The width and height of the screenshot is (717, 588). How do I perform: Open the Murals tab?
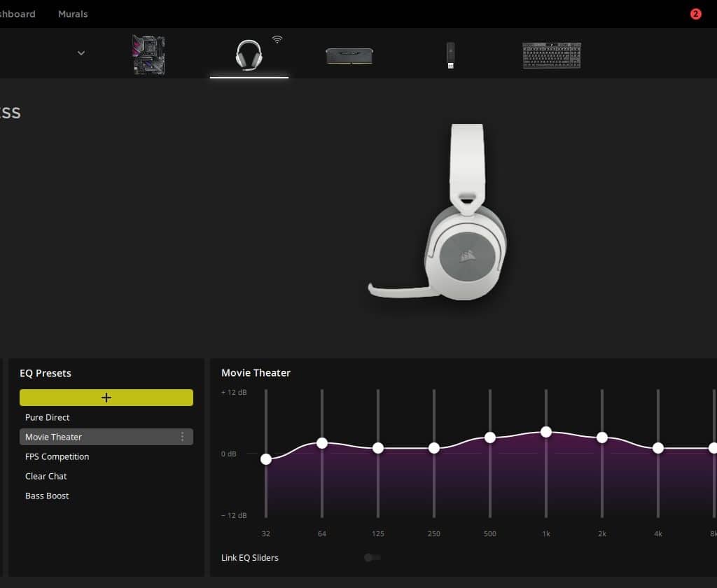[73, 14]
